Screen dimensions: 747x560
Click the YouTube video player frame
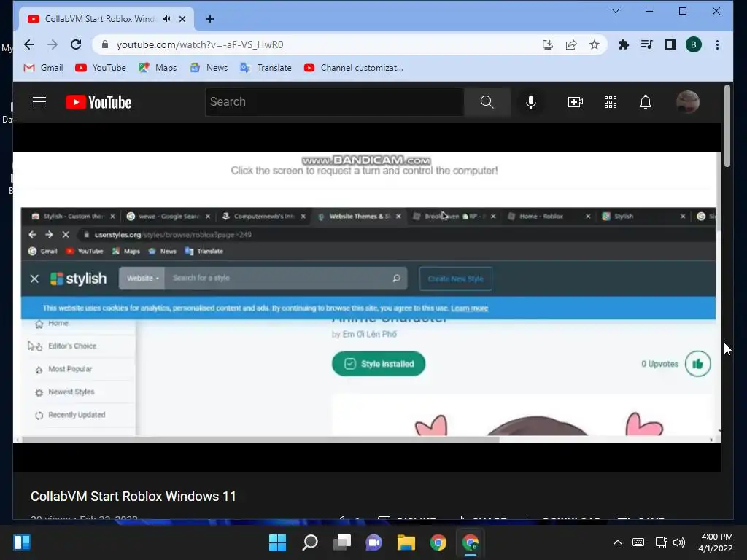367,297
